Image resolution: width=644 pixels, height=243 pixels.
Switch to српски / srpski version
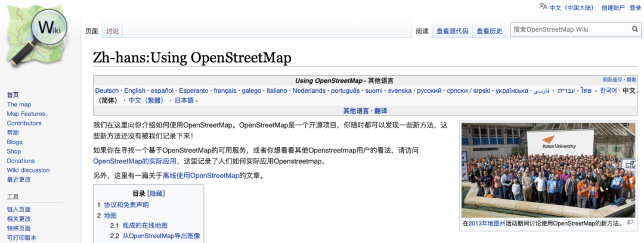tap(469, 91)
